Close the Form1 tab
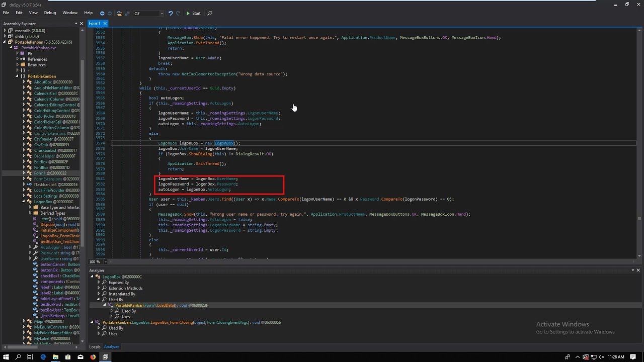The height and width of the screenshot is (362, 644). [105, 23]
